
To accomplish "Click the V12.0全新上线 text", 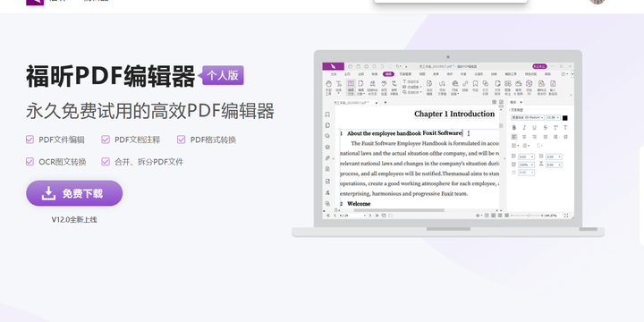I will point(74,220).
